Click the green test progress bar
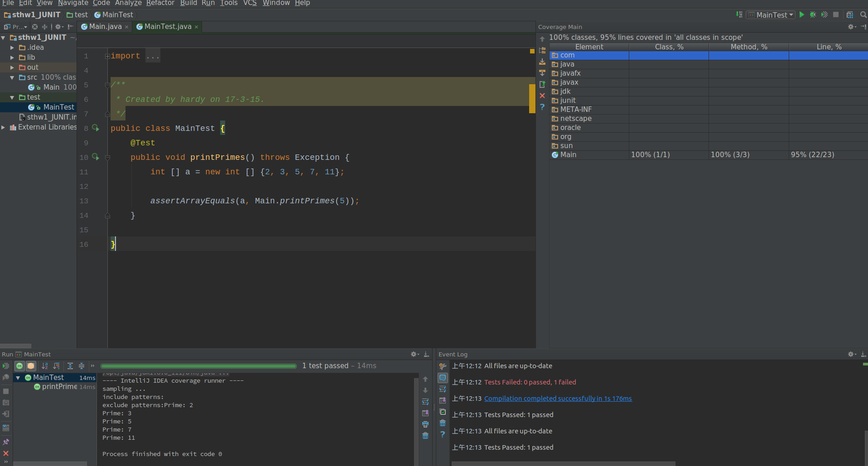 [x=198, y=366]
